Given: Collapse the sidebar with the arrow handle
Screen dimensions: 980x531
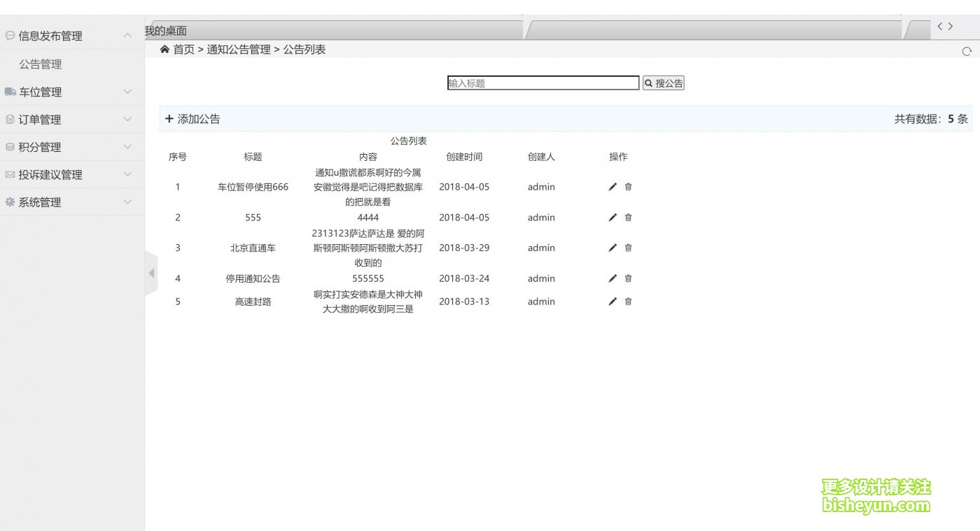Looking at the screenshot, I should 151,273.
